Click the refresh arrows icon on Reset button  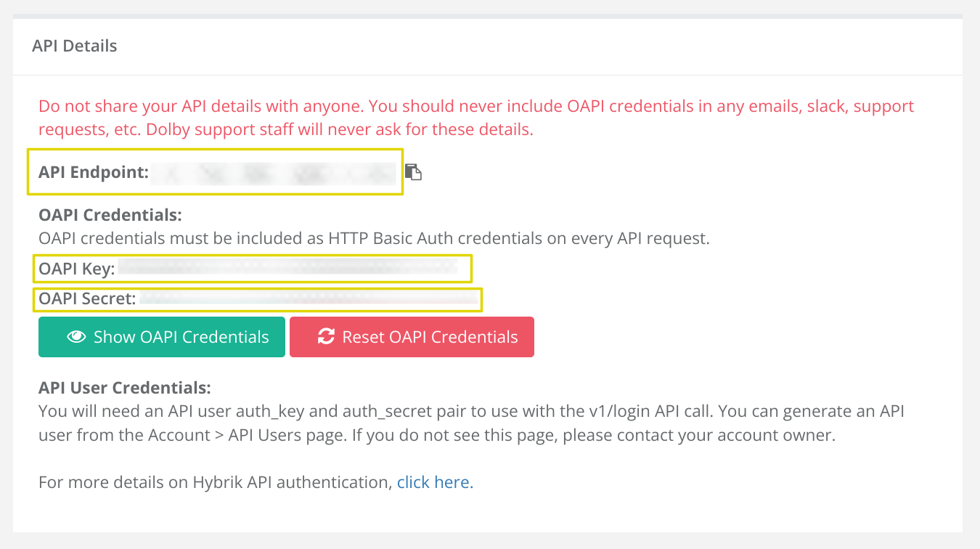(x=326, y=337)
